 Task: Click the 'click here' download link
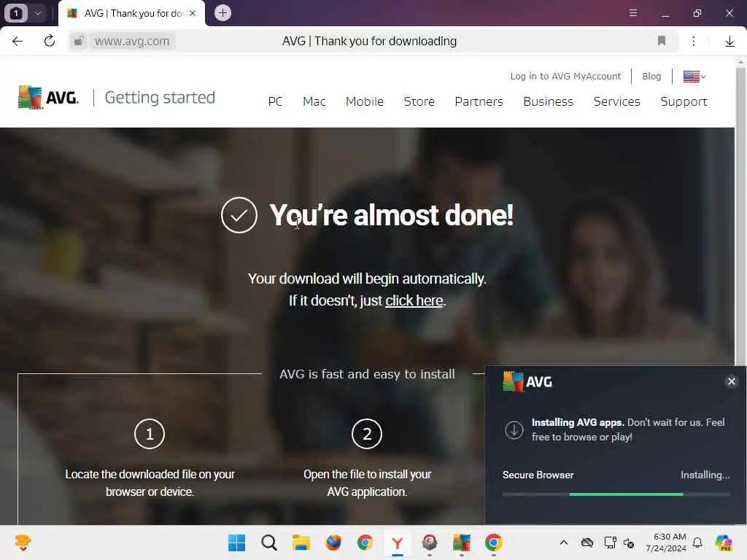(414, 300)
